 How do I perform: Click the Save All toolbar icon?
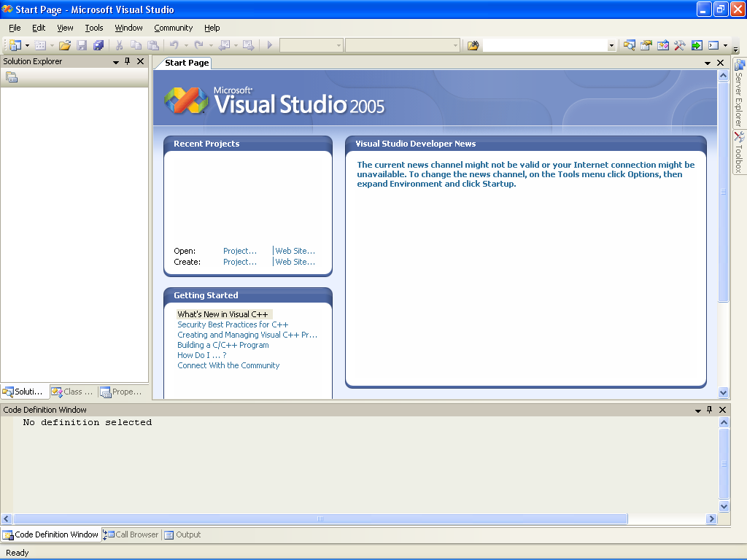[x=98, y=45]
